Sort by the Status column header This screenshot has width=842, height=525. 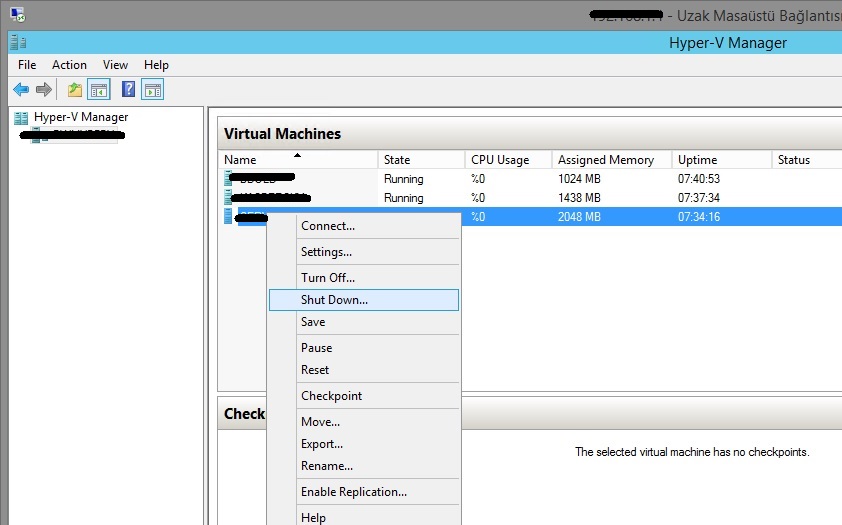(807, 159)
